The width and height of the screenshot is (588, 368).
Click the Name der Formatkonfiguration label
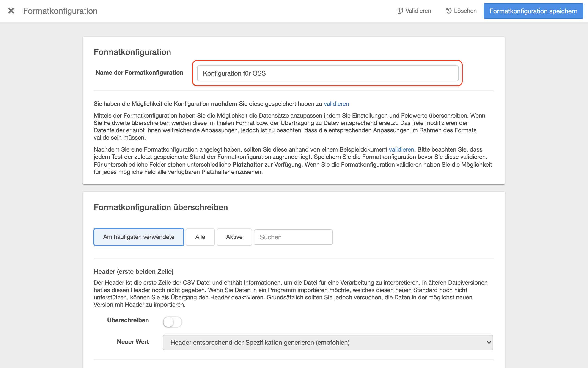pyautogui.click(x=139, y=73)
